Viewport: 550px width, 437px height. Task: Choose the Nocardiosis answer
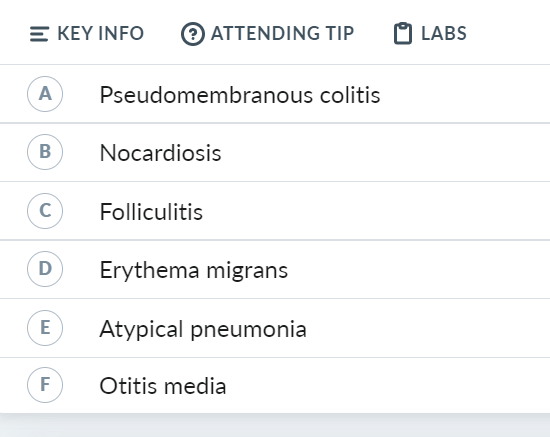[161, 153]
